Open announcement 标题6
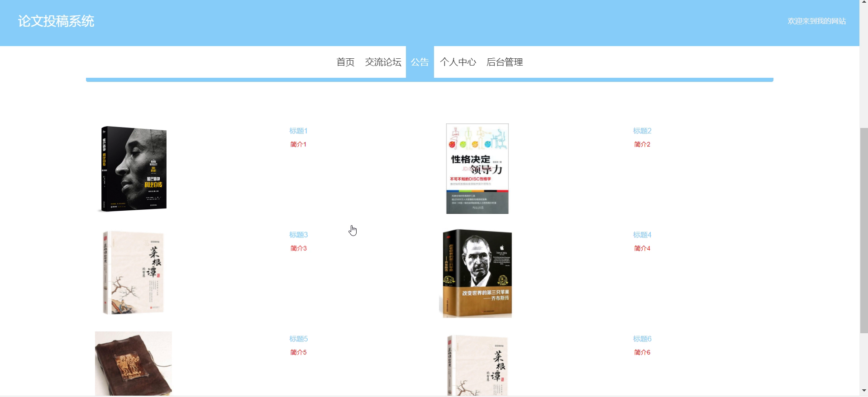 point(642,339)
